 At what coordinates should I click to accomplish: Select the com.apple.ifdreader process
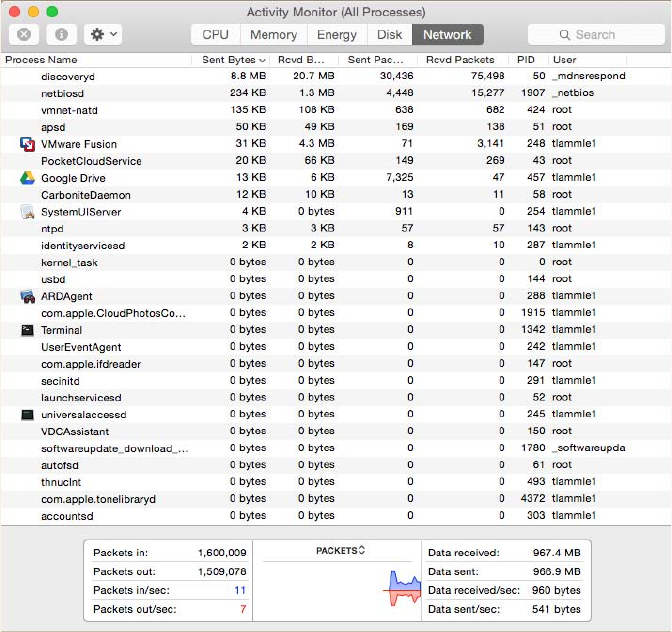coord(336,364)
